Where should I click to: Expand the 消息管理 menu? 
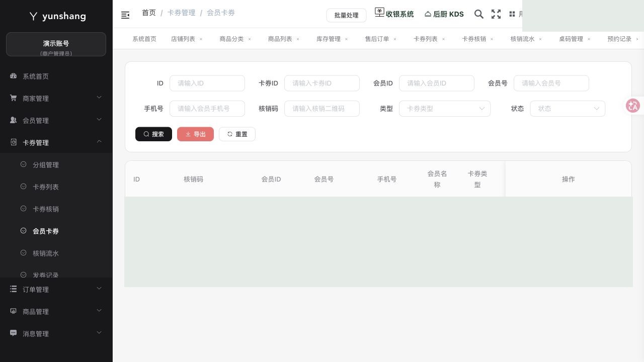[56, 334]
